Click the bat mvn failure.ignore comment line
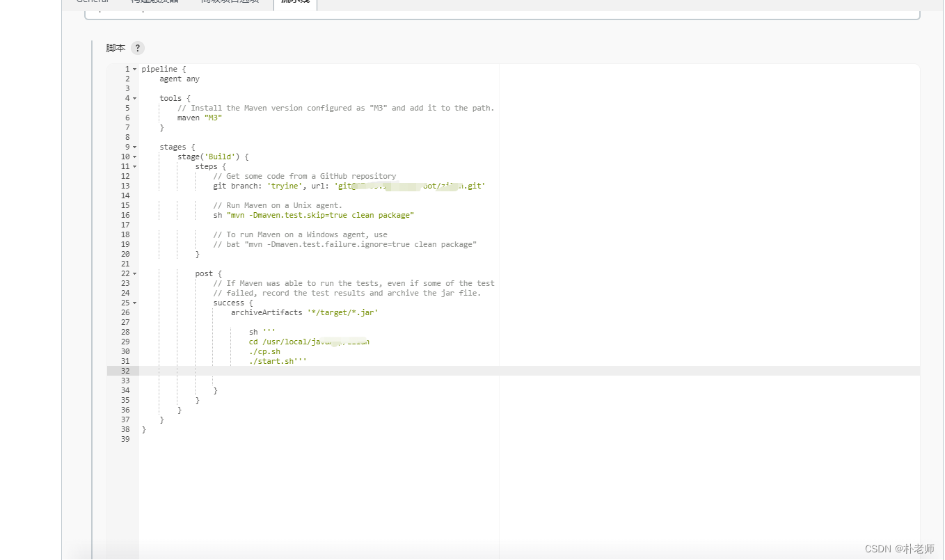945x560 pixels. tap(345, 244)
